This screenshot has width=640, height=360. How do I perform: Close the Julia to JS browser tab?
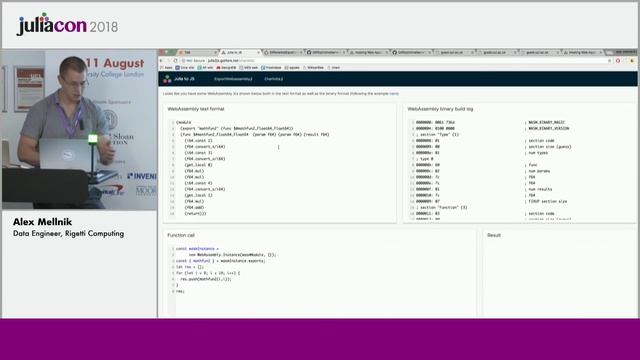click(x=258, y=53)
